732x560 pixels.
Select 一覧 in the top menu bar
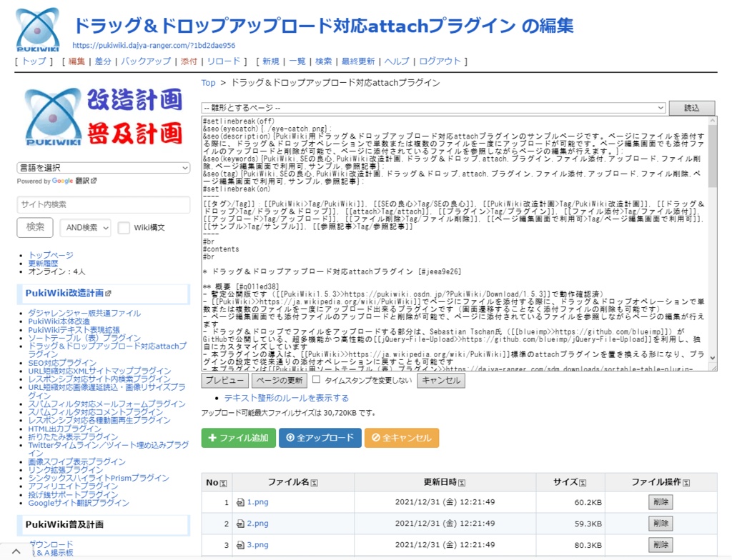297,61
